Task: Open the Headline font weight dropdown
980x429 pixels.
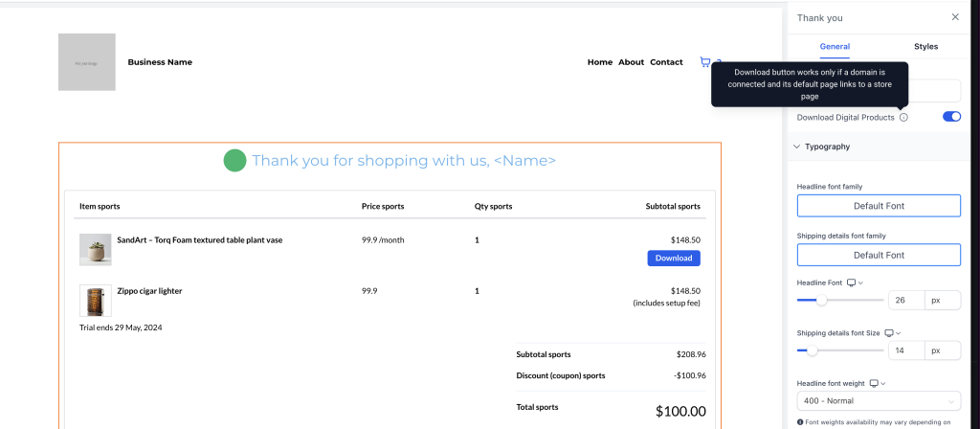Action: [x=879, y=401]
